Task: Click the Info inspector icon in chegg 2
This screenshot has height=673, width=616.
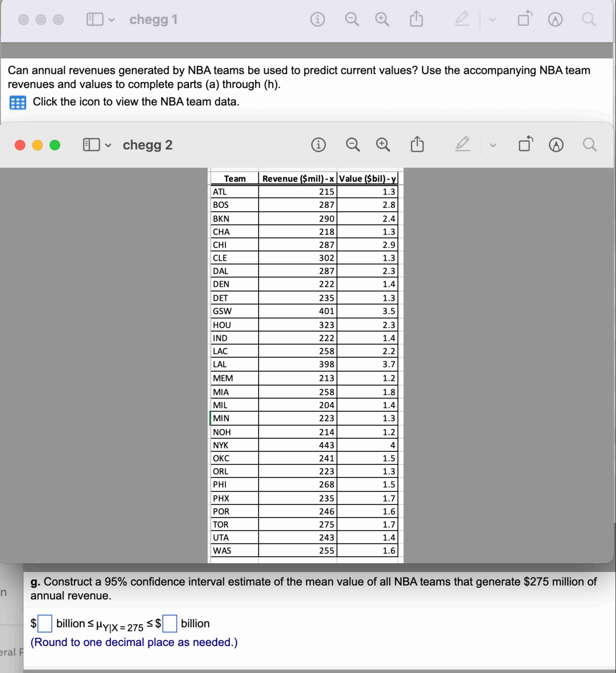Action: 318,145
